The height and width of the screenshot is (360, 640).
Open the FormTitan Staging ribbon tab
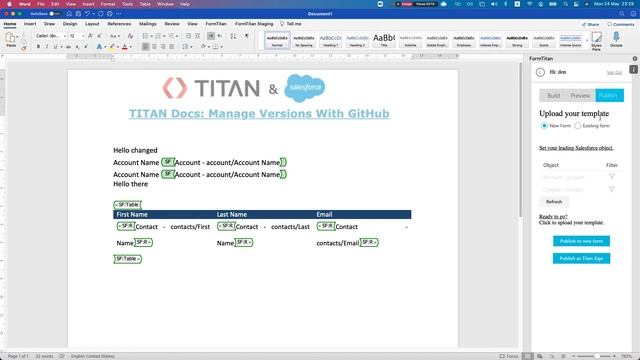click(x=254, y=24)
